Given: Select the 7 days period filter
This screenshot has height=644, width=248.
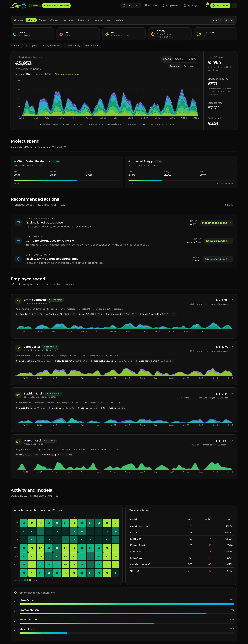Looking at the screenshot, I should coord(42,20).
